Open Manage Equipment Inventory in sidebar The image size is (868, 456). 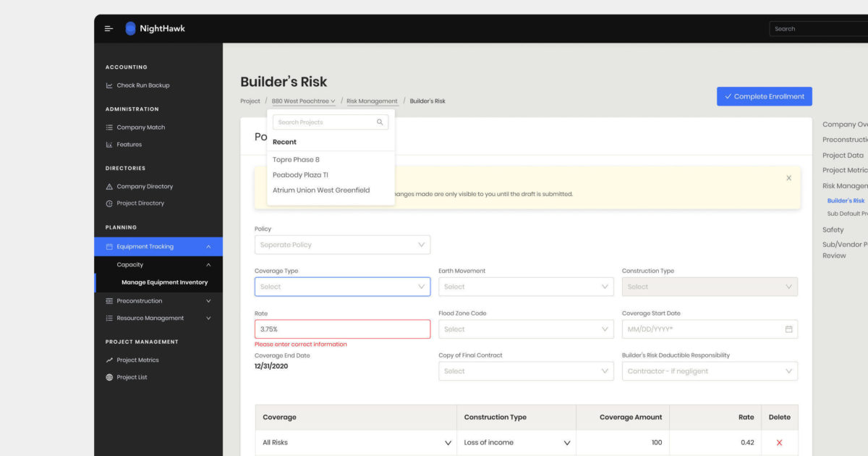164,282
